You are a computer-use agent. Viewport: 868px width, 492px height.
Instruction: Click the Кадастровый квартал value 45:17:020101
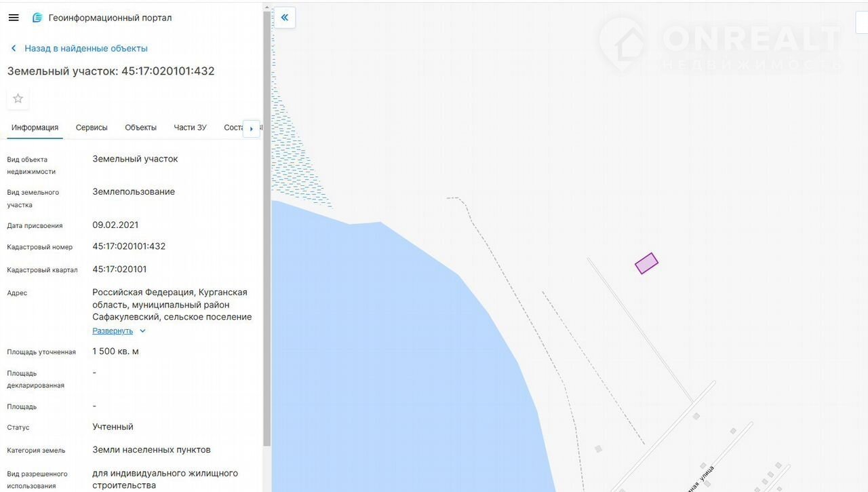119,269
